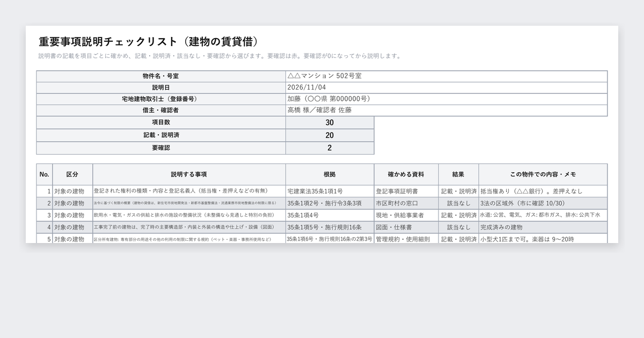Click the item 登記された権利の種類・内容と登記名義人
The image size is (644, 338).
[189, 191]
